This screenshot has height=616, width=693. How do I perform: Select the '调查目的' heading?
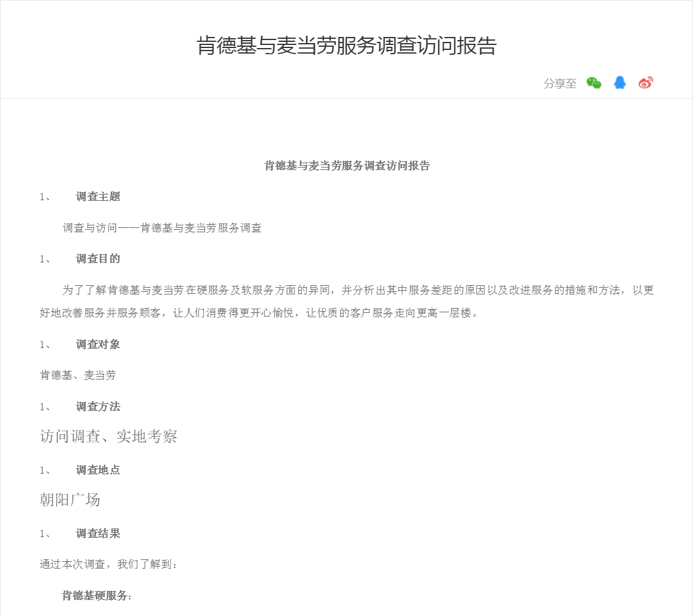98,259
